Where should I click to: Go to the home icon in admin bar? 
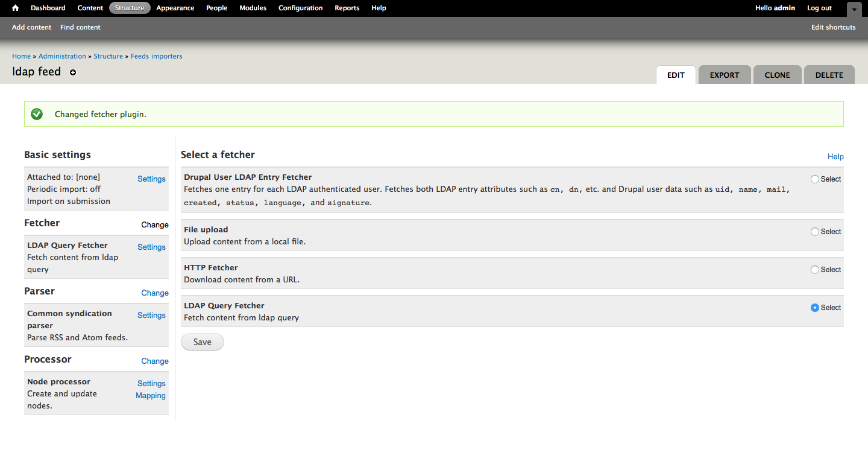tap(16, 8)
